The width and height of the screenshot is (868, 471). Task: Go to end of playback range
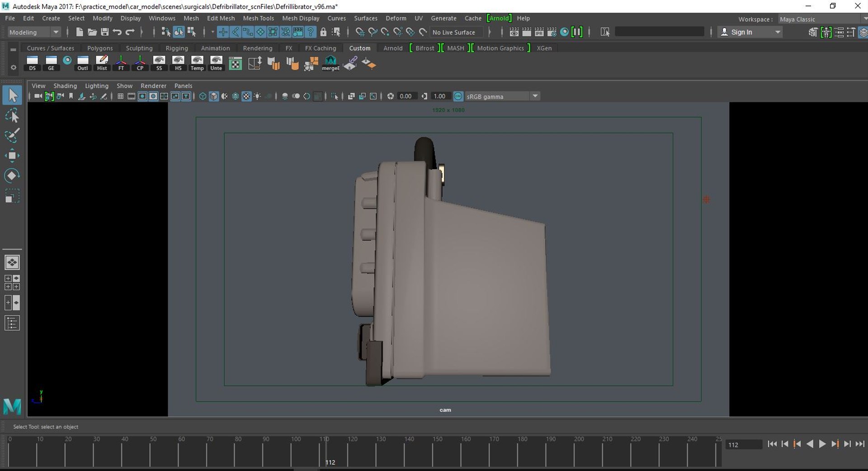click(860, 444)
